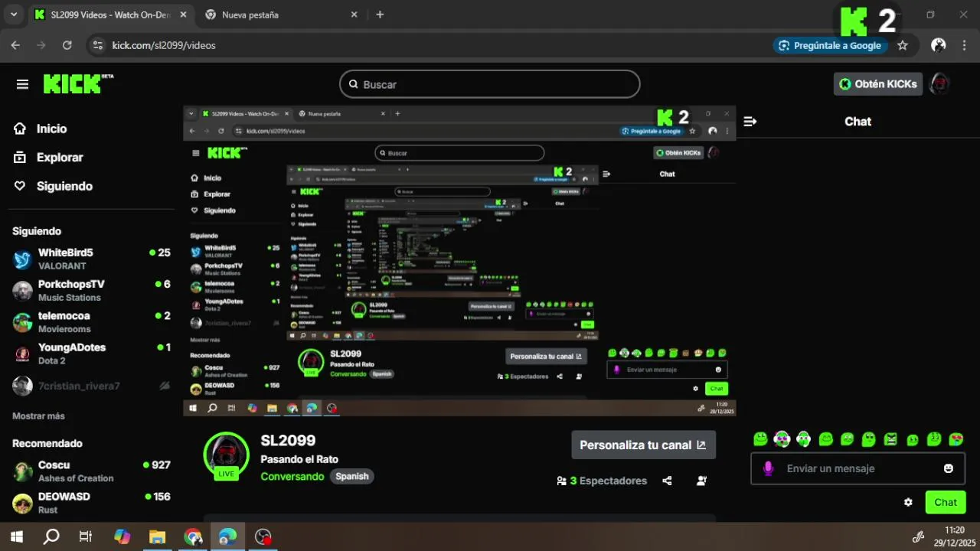Click the KICK beta logo
This screenshot has height=551, width=980.
tap(78, 83)
